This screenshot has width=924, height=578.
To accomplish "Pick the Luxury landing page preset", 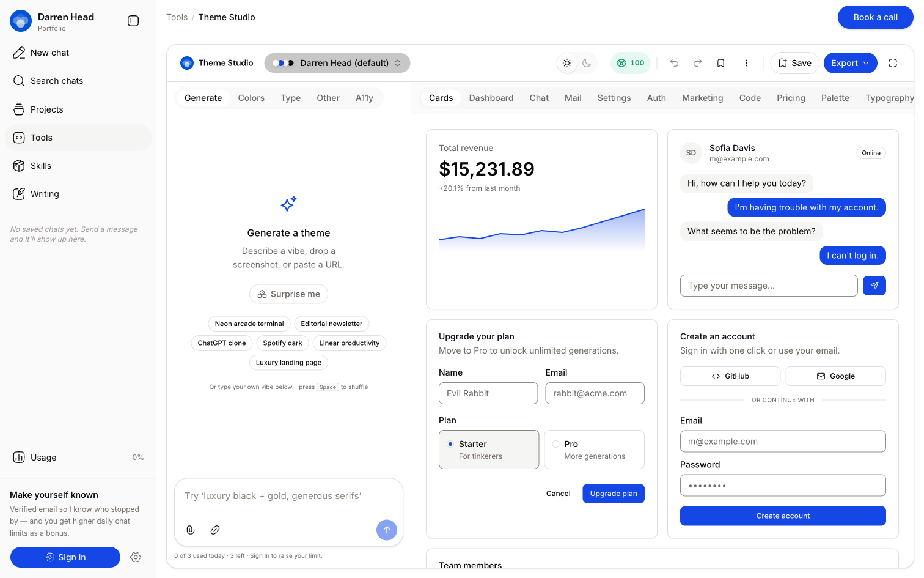I will 288,363.
